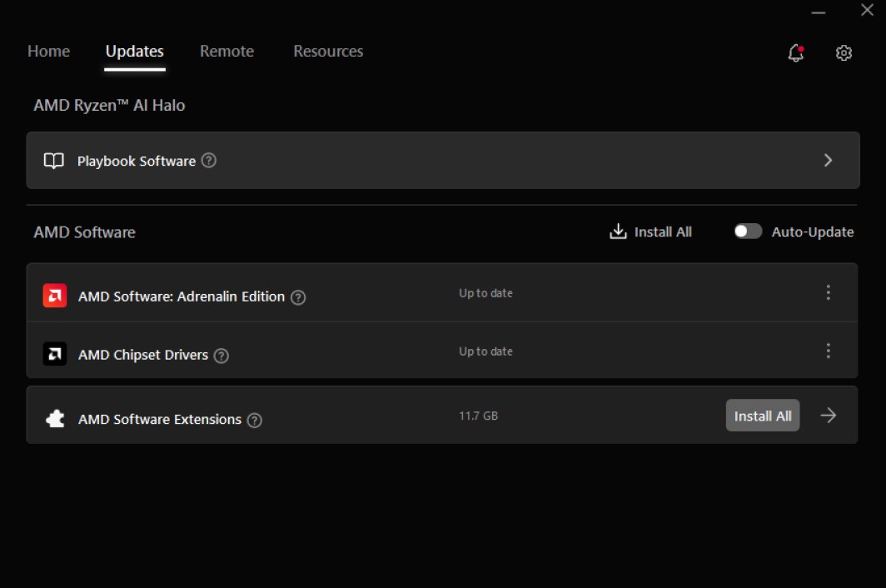Click the Up to date status for Chipset Drivers
Screen dimensions: 886x588
[x=485, y=351]
